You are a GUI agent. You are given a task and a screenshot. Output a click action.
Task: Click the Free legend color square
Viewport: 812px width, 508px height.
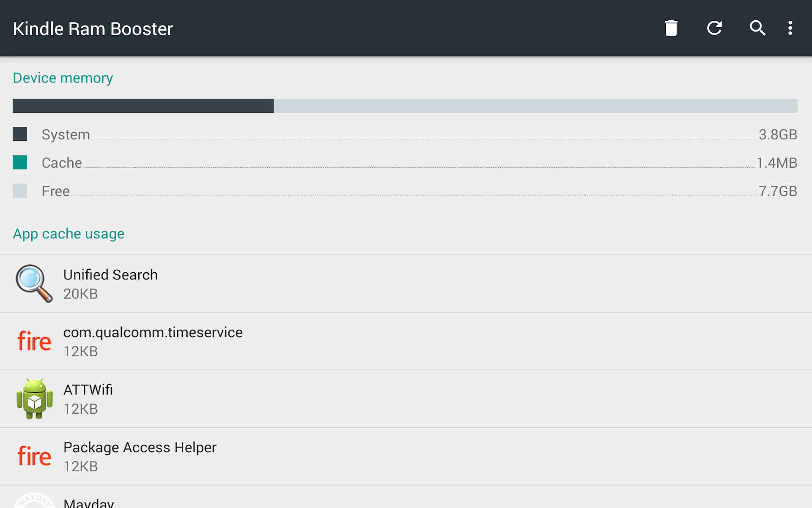click(x=19, y=191)
